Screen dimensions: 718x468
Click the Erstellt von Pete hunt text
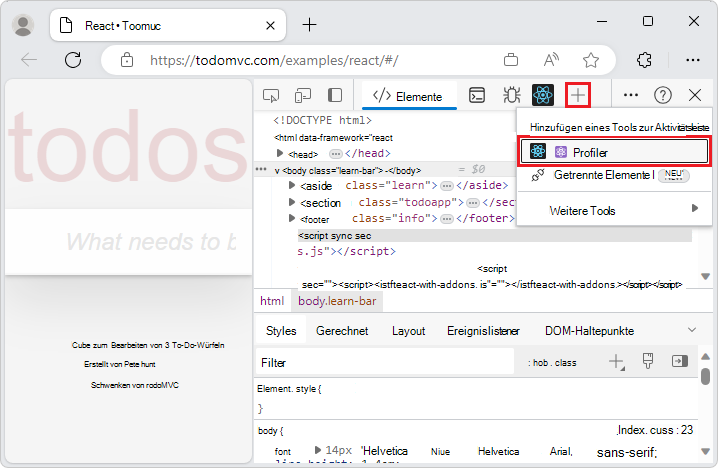[x=120, y=364]
